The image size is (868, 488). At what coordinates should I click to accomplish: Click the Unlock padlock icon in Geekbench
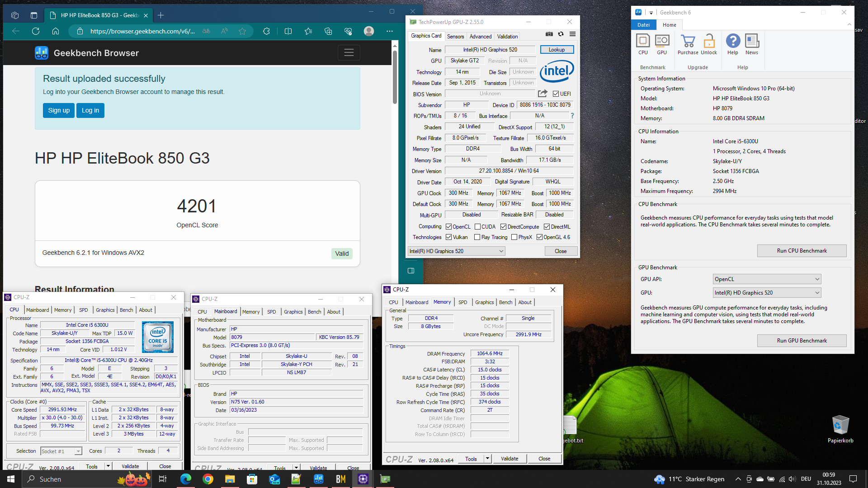point(709,45)
